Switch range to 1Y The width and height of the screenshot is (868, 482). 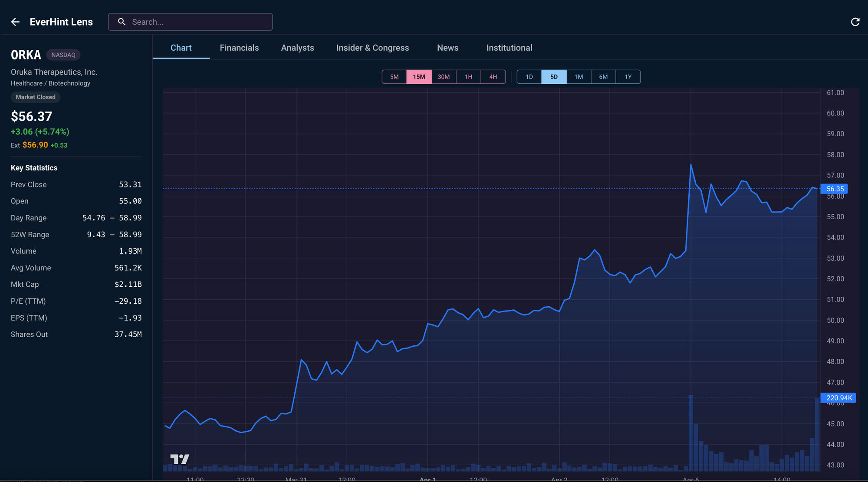click(628, 77)
